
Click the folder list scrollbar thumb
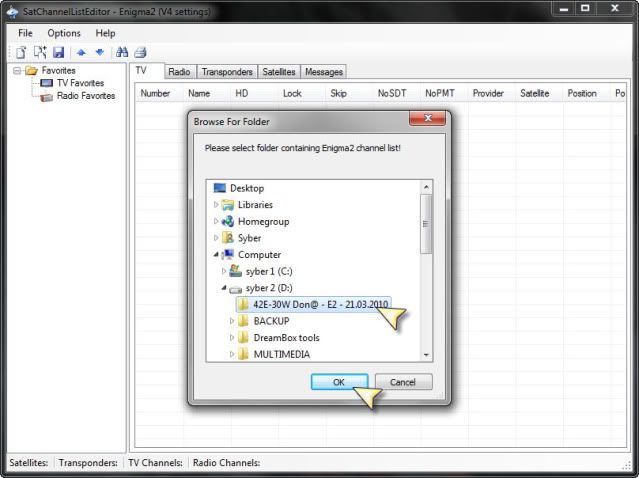(426, 224)
